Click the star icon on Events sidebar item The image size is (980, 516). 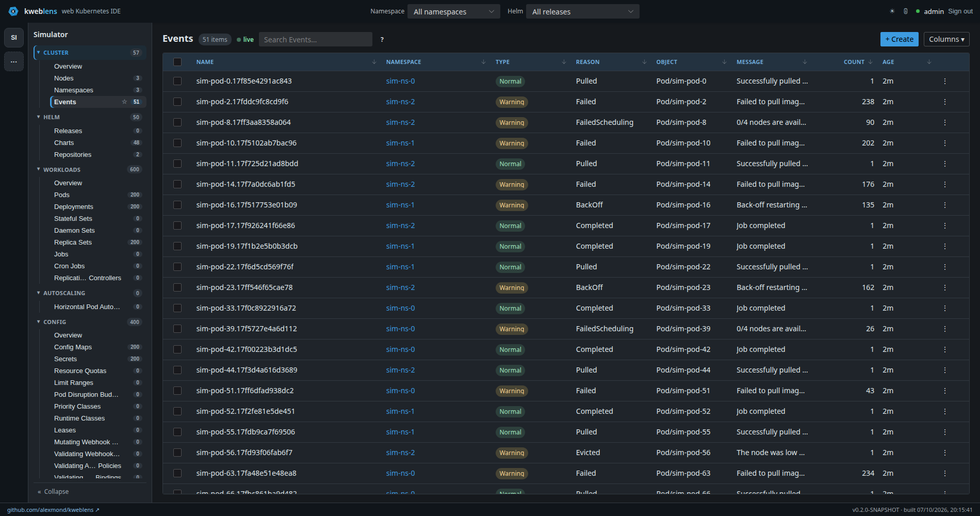(x=124, y=102)
